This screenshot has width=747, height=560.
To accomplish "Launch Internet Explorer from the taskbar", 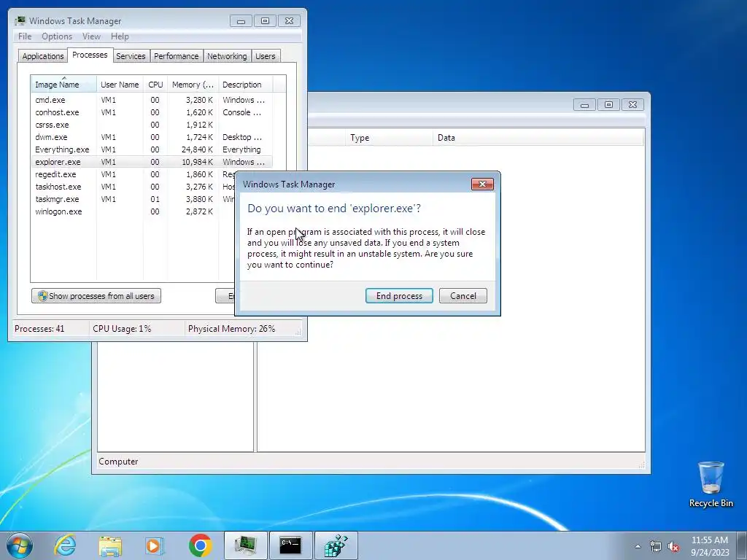I will coord(65,545).
